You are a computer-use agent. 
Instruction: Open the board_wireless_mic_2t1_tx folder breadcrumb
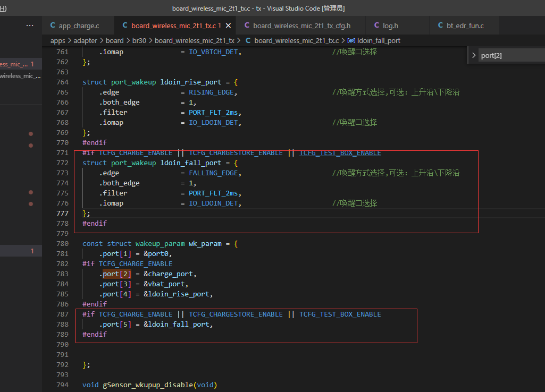194,40
